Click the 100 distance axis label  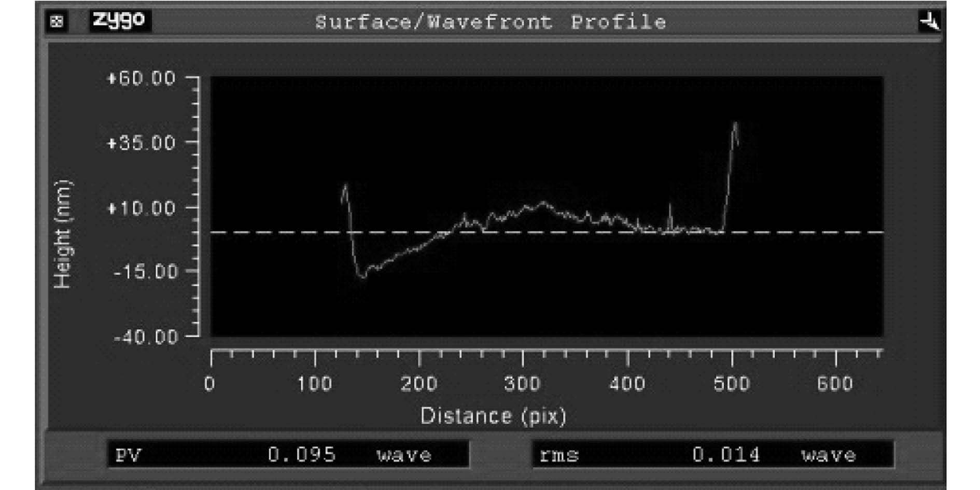pos(314,384)
